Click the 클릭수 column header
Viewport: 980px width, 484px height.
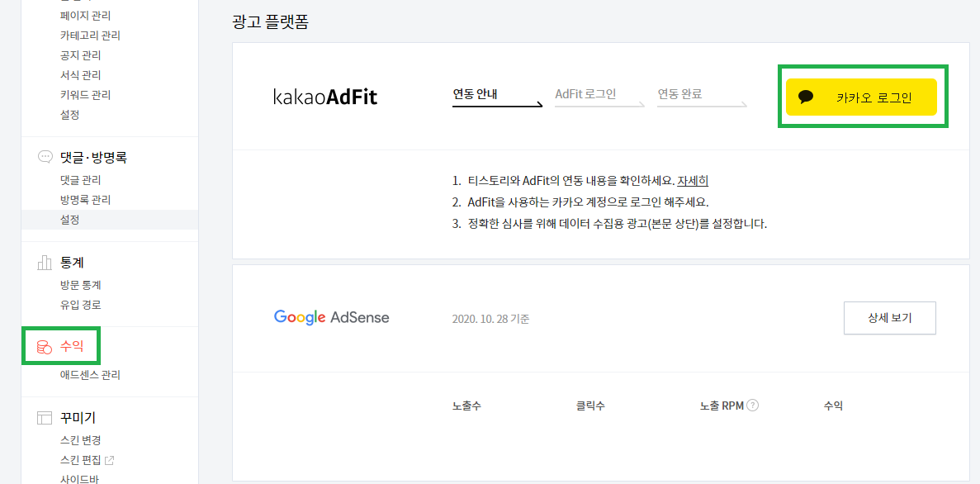(x=590, y=406)
